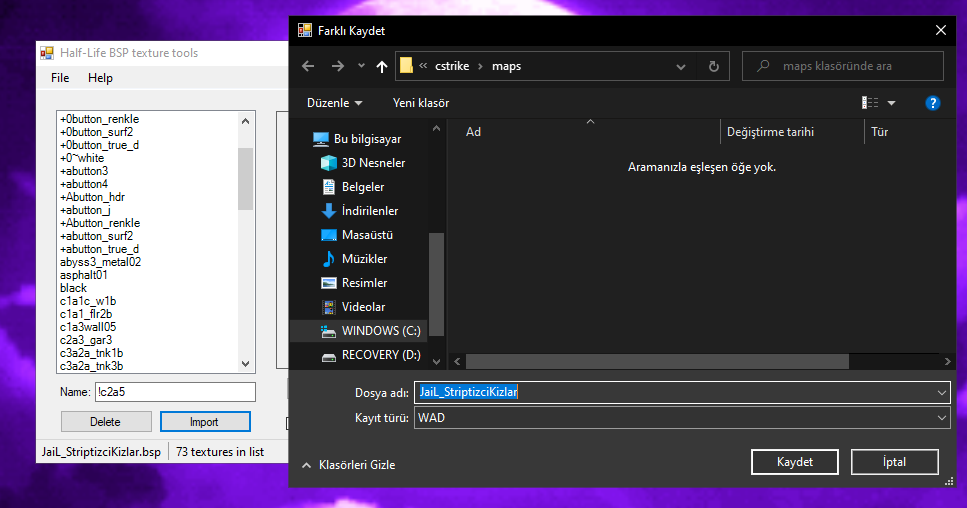Image resolution: width=967 pixels, height=508 pixels.
Task: Select WINDOWS (C:) drive
Action: click(370, 331)
